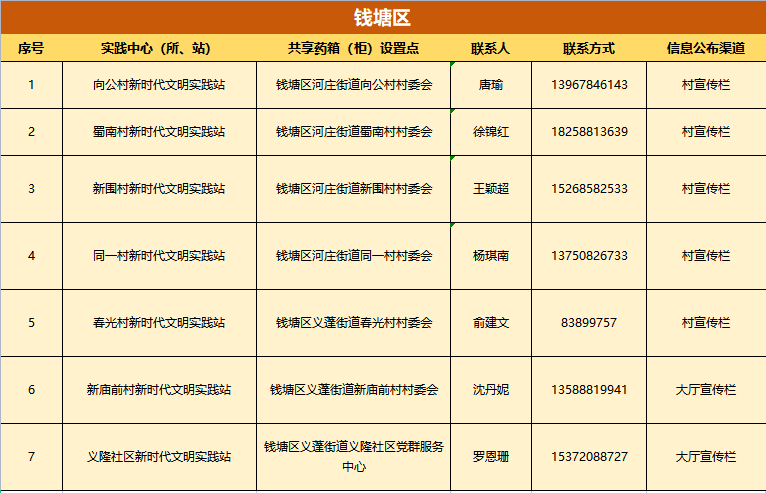The height and width of the screenshot is (493, 766).
Task: Click contact name 王颖超
Action: [491, 189]
